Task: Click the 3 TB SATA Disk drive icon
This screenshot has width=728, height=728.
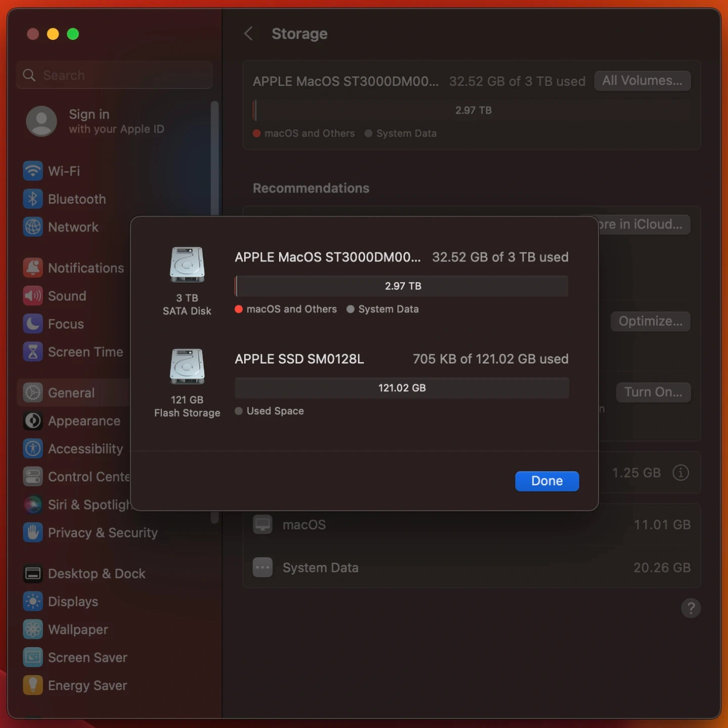Action: pyautogui.click(x=187, y=264)
